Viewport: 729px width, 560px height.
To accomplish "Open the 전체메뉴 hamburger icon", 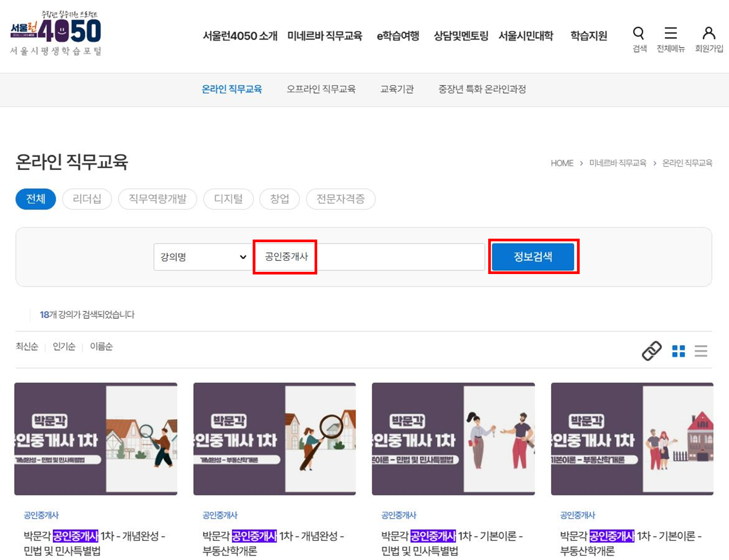I will pos(671,32).
